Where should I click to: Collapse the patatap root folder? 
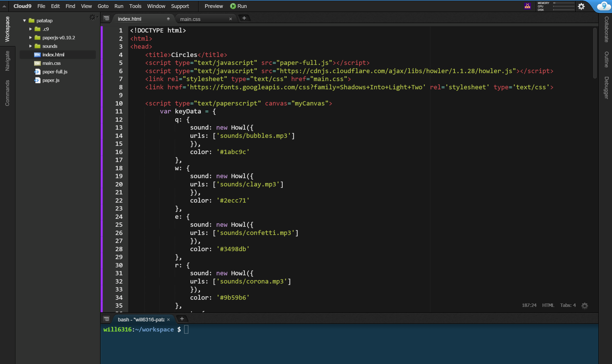(x=24, y=20)
